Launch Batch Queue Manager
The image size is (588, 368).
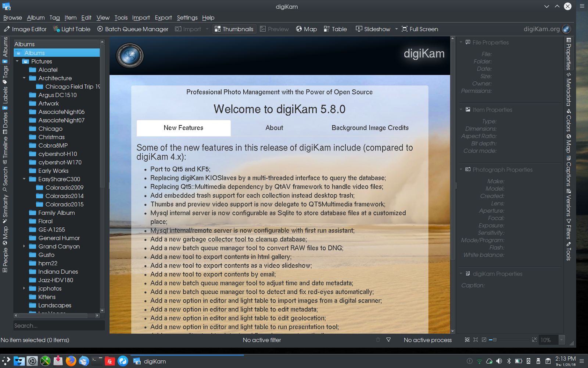133,29
